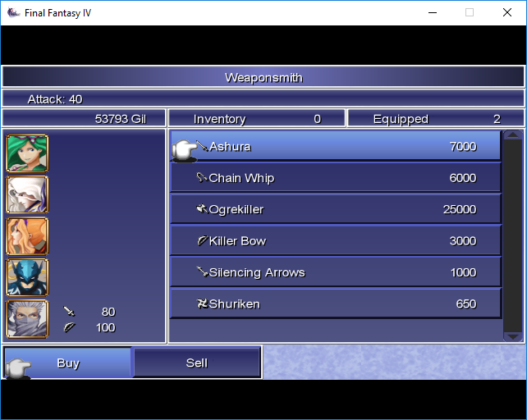Click the katana icon beside Ashura
527x420 pixels.
[x=202, y=146]
